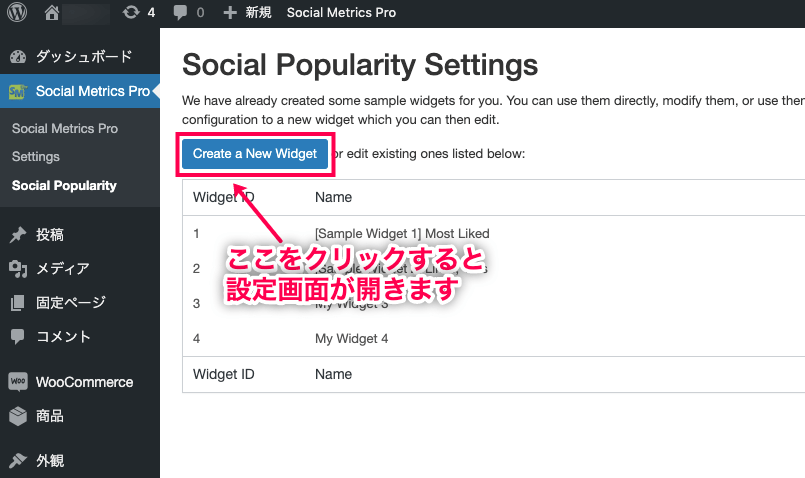Open Social Metrics Pro in admin toolbar
805x478 pixels.
click(341, 13)
